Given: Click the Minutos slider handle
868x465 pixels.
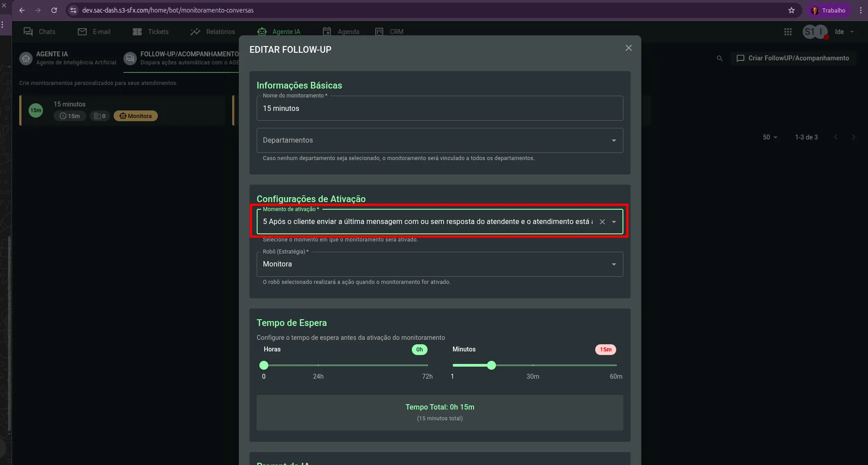Looking at the screenshot, I should pos(491,365).
